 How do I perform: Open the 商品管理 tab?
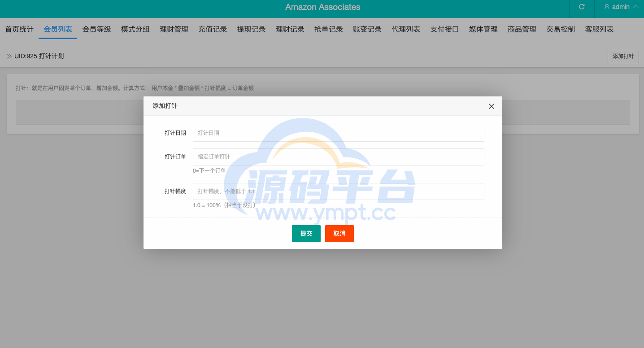click(522, 29)
